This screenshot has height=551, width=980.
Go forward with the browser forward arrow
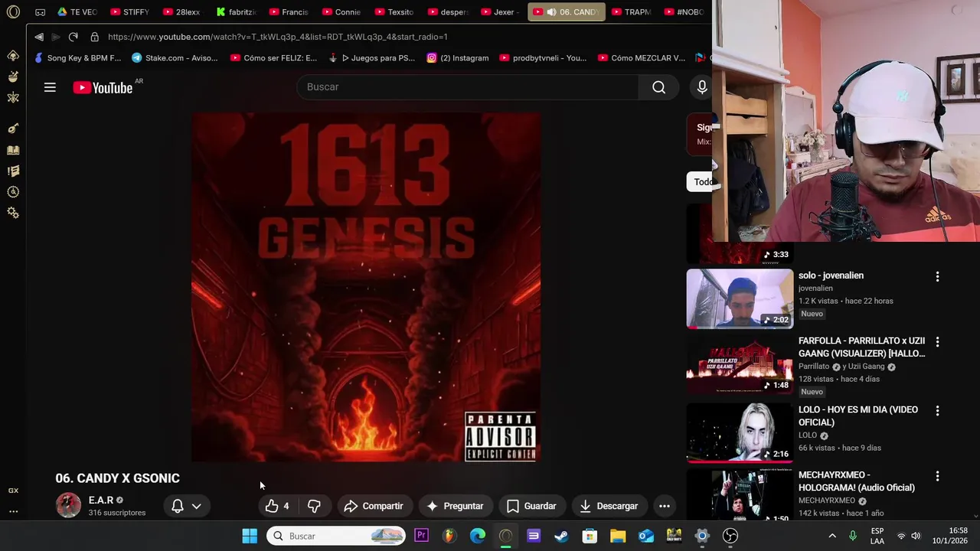[55, 37]
